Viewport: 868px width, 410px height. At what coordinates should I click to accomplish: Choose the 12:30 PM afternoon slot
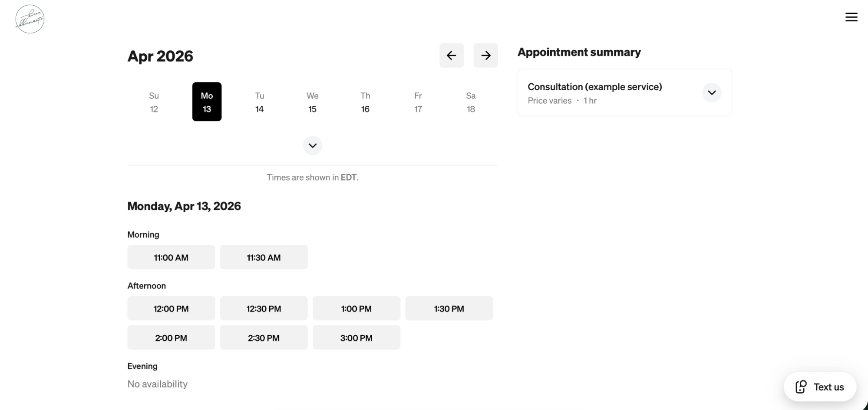(x=264, y=308)
